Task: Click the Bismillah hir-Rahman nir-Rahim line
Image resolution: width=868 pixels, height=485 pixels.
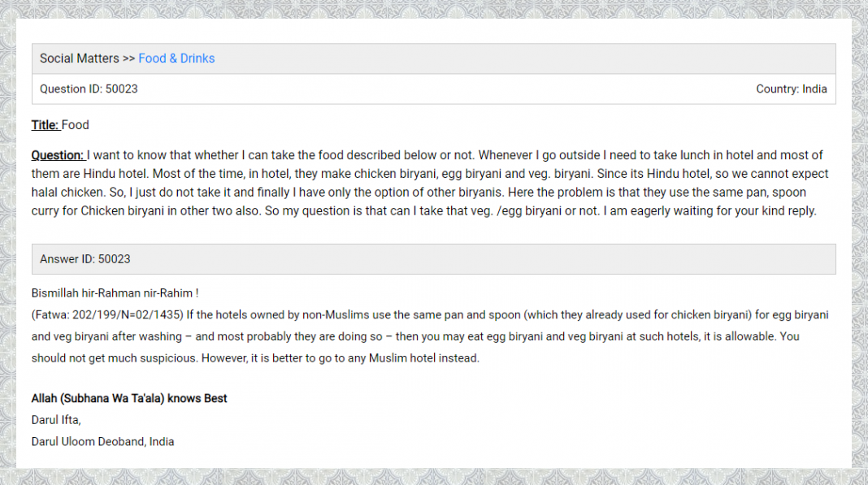Action: (115, 292)
